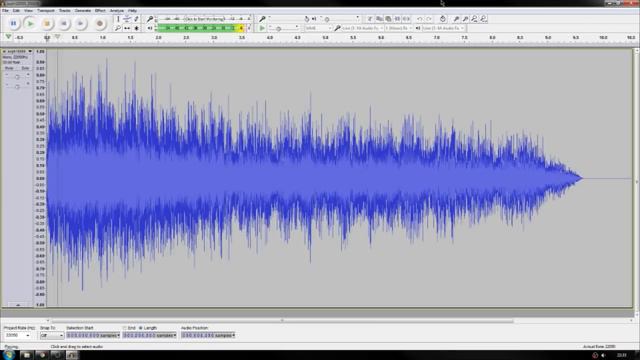
Task: Skip to start of the track
Action: point(64,24)
